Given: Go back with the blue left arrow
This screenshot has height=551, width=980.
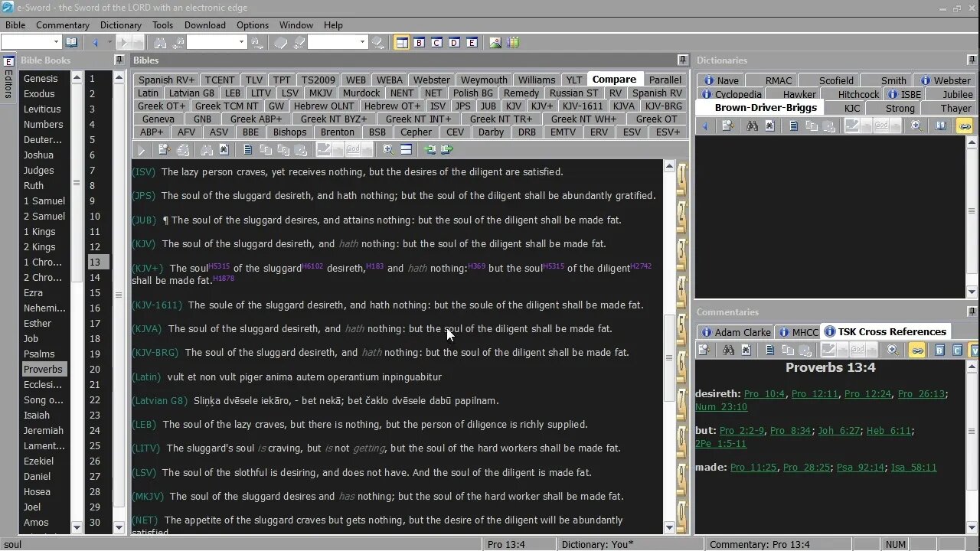Looking at the screenshot, I should click(95, 42).
